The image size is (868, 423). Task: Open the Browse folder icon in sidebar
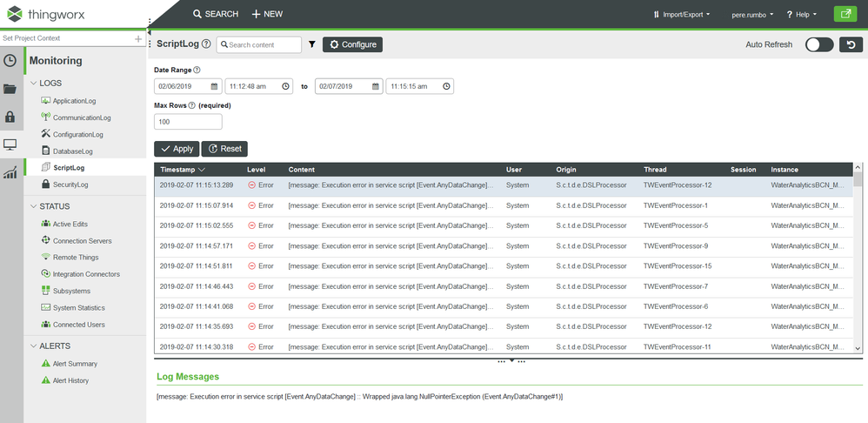tap(10, 89)
